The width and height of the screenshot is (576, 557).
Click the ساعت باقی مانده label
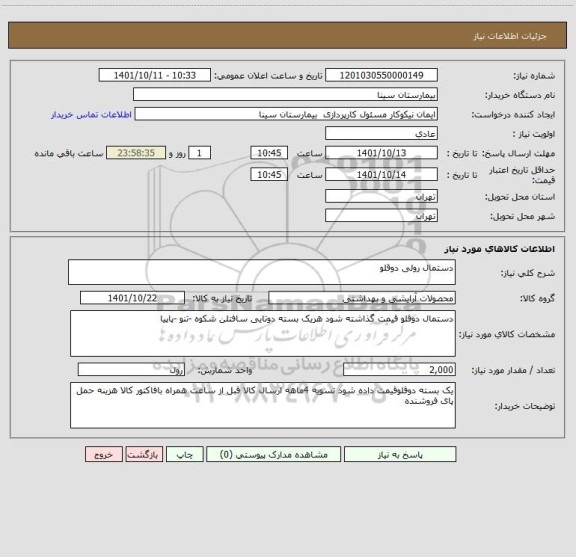point(69,153)
